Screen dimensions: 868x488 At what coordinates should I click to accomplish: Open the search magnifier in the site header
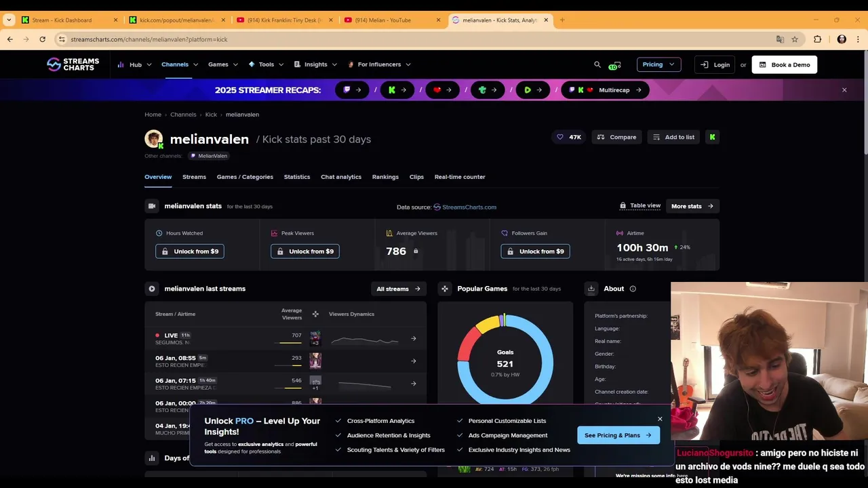tap(597, 64)
